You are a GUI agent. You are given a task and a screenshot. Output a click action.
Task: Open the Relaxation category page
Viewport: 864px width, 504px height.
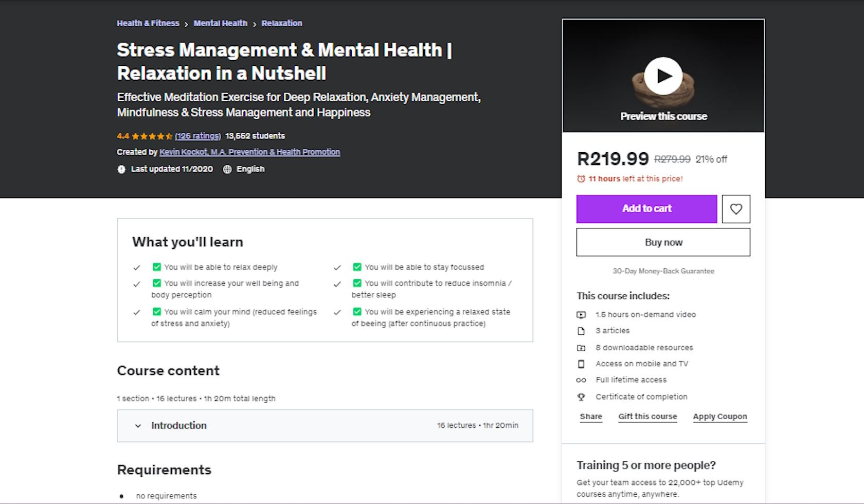(282, 23)
